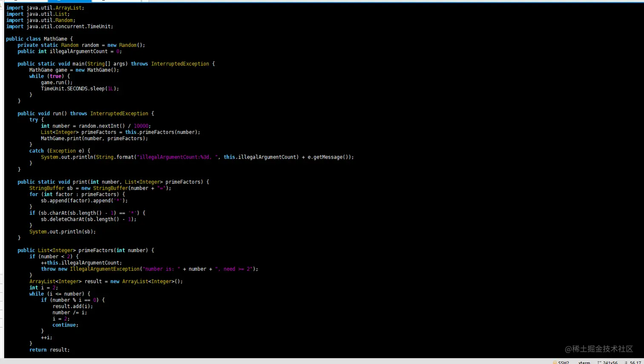
Task: Click the 'if (number < 2) {' line
Action: (54, 257)
